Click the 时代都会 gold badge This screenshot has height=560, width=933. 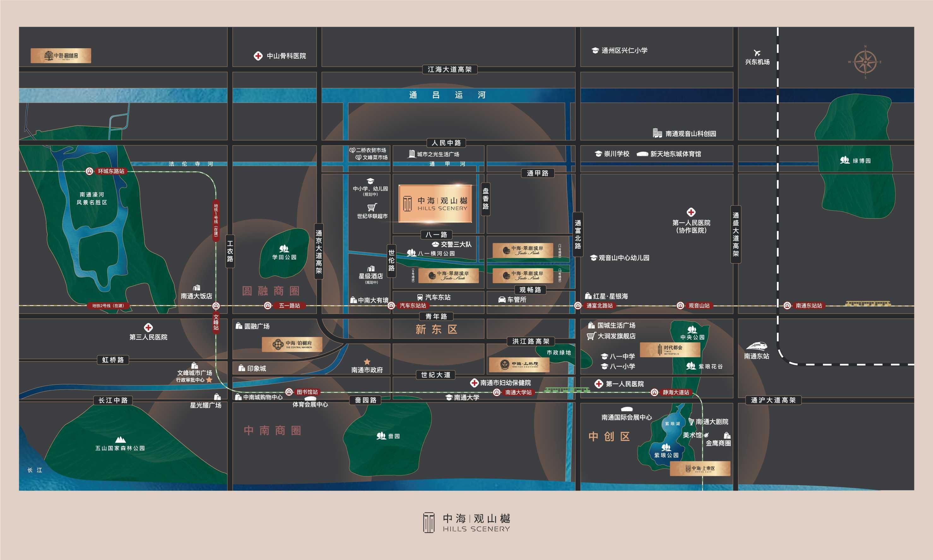coord(670,350)
